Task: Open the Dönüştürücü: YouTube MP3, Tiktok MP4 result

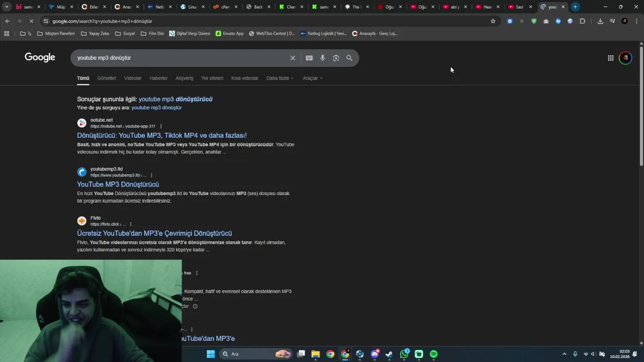Action: (162, 135)
